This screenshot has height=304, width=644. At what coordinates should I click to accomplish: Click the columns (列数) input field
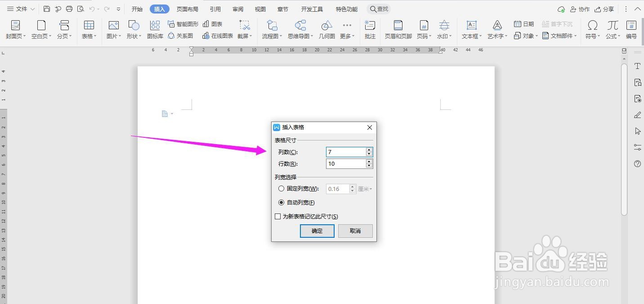pyautogui.click(x=345, y=152)
